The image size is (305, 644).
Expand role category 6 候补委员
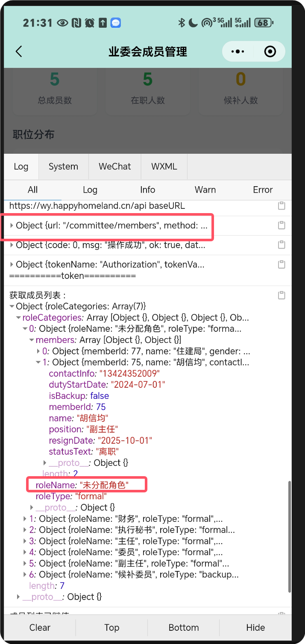pyautogui.click(x=25, y=574)
